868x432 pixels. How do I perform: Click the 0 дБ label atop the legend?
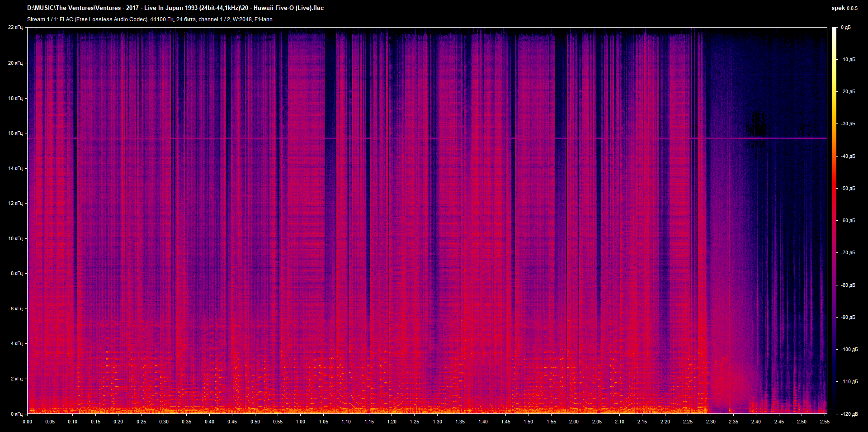847,27
